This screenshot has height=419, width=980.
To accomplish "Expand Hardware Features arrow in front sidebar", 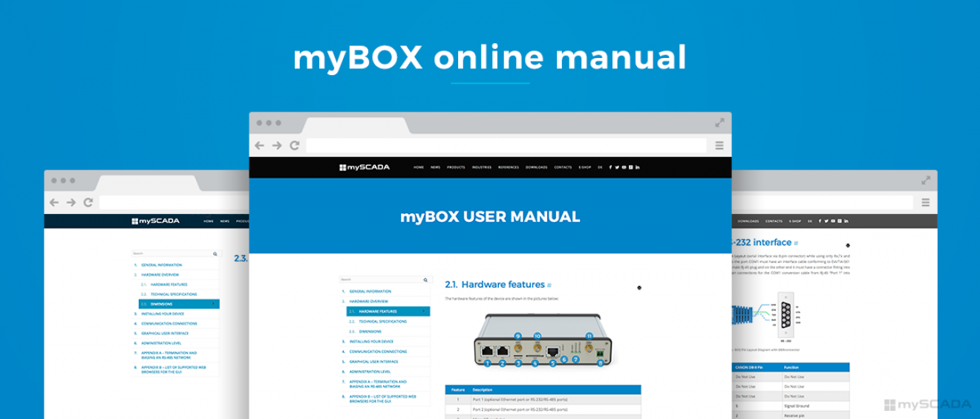I will click(423, 311).
